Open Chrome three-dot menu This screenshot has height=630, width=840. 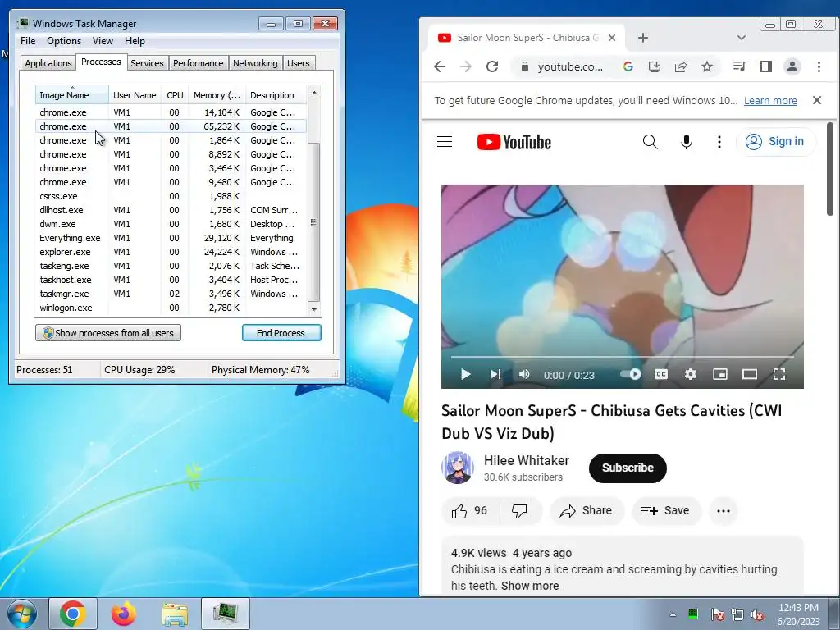[x=819, y=66]
